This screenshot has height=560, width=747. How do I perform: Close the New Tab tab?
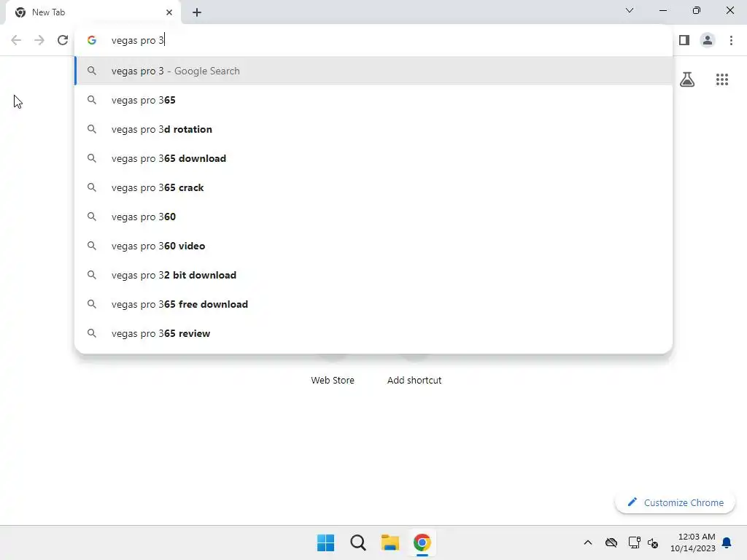pos(169,12)
